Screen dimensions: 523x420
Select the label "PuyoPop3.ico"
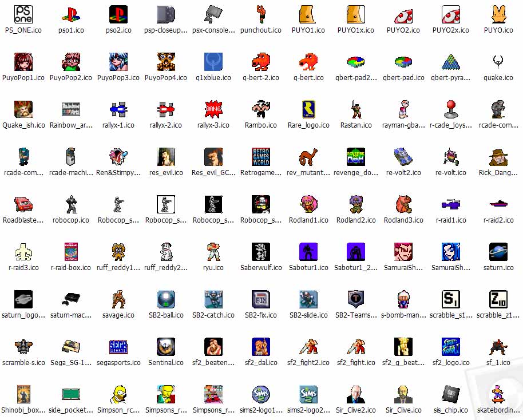[x=118, y=78]
